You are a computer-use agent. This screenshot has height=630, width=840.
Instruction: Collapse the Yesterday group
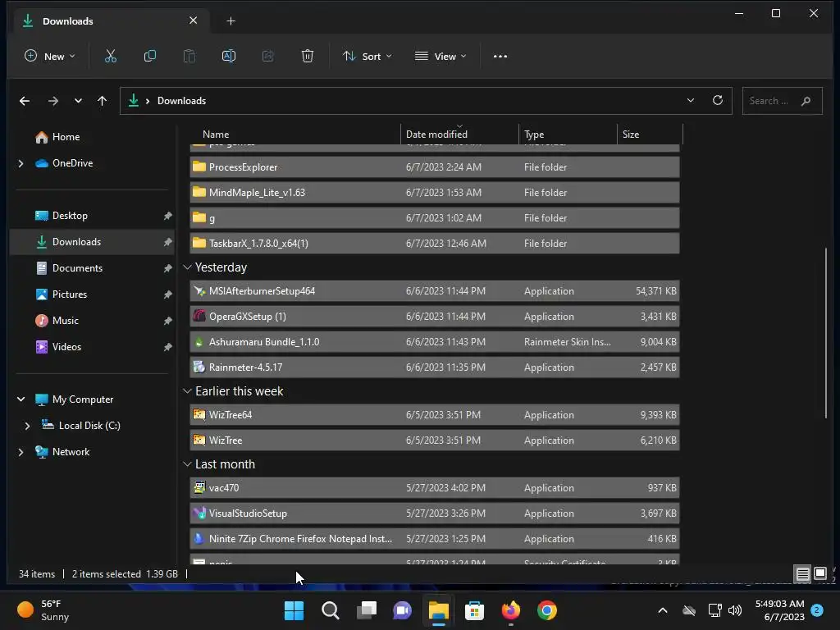(x=187, y=267)
